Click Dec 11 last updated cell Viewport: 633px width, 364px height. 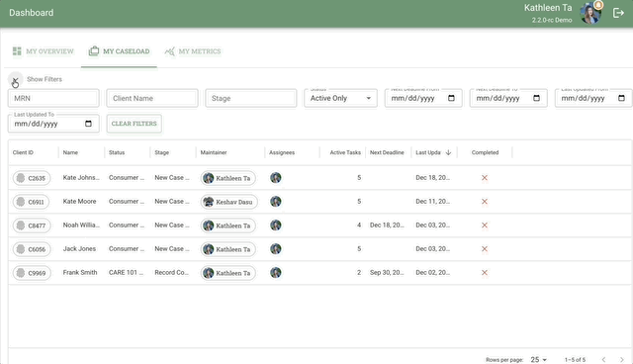[433, 202]
